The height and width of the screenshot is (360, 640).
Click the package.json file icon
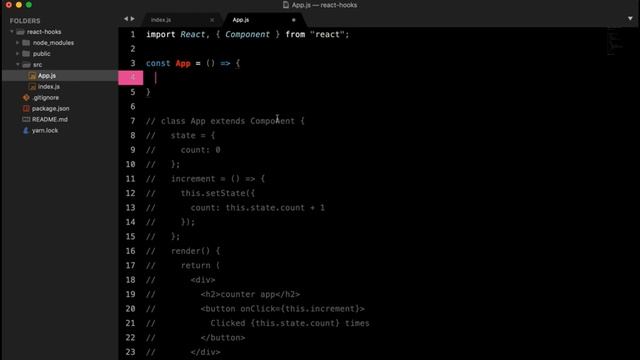click(26, 109)
